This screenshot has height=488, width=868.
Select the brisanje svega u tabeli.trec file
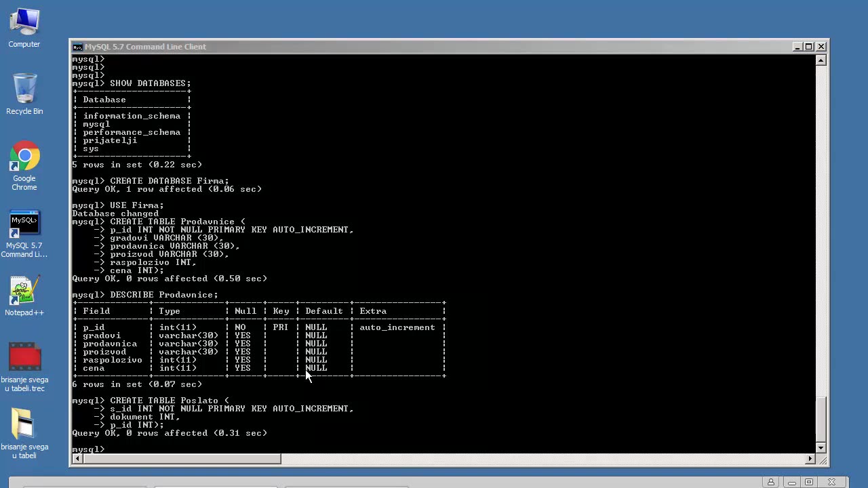24,367
